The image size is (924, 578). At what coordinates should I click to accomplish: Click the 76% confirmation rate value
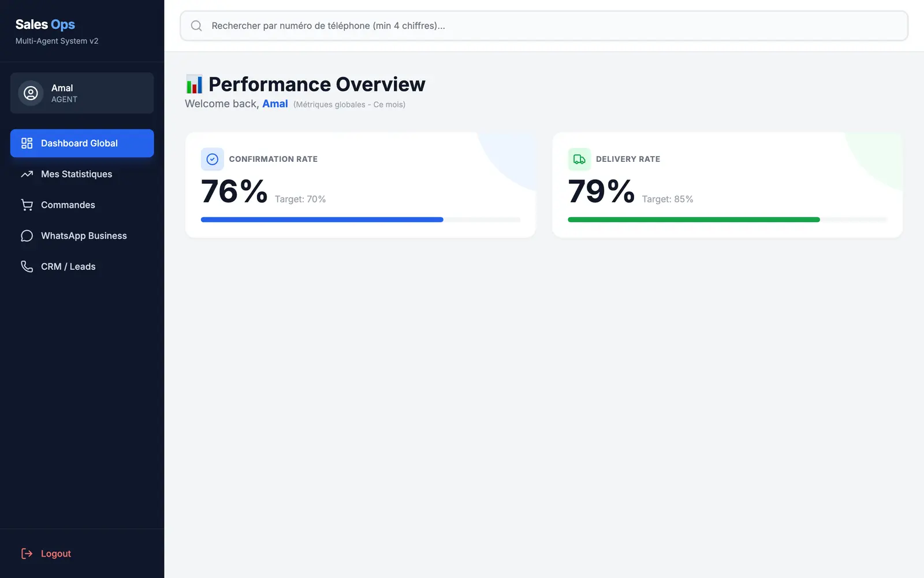[234, 191]
